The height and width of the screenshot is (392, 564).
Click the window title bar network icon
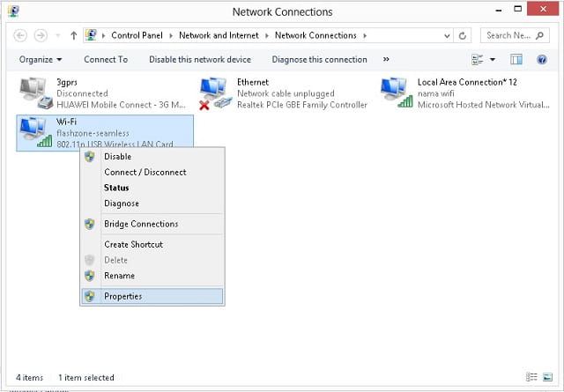13,11
